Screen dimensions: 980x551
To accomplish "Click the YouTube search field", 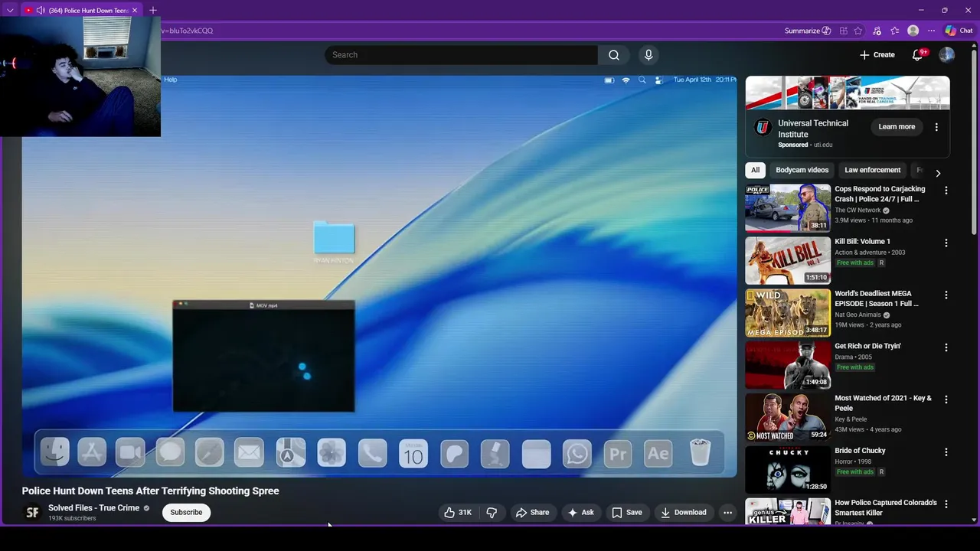I will (461, 55).
